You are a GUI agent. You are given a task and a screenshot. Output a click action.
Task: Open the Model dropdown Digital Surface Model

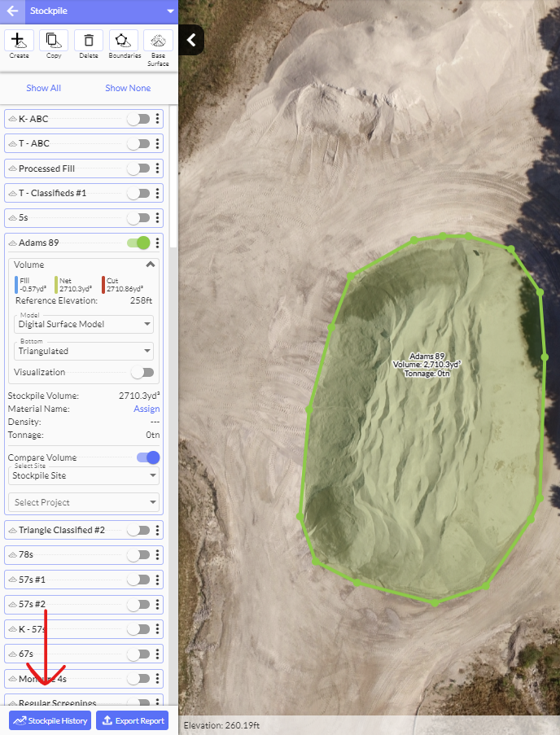coord(84,324)
